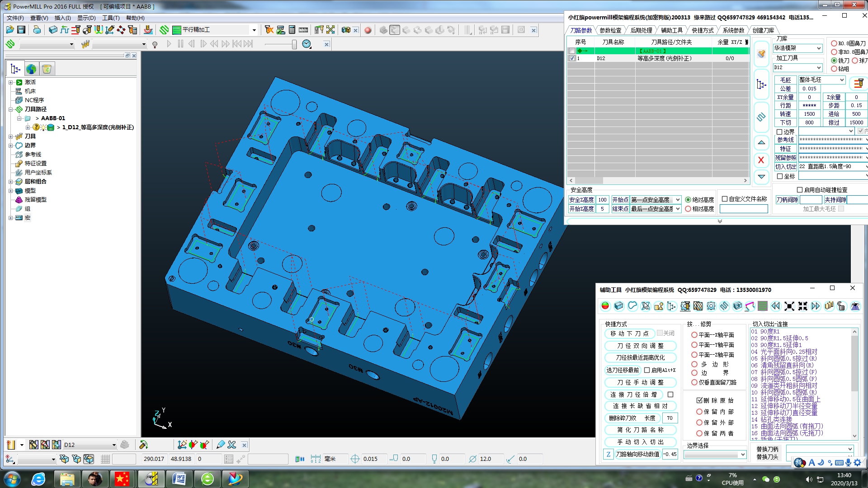This screenshot has height=488, width=868.
Task: Click the save project floppy icon
Action: point(21,30)
